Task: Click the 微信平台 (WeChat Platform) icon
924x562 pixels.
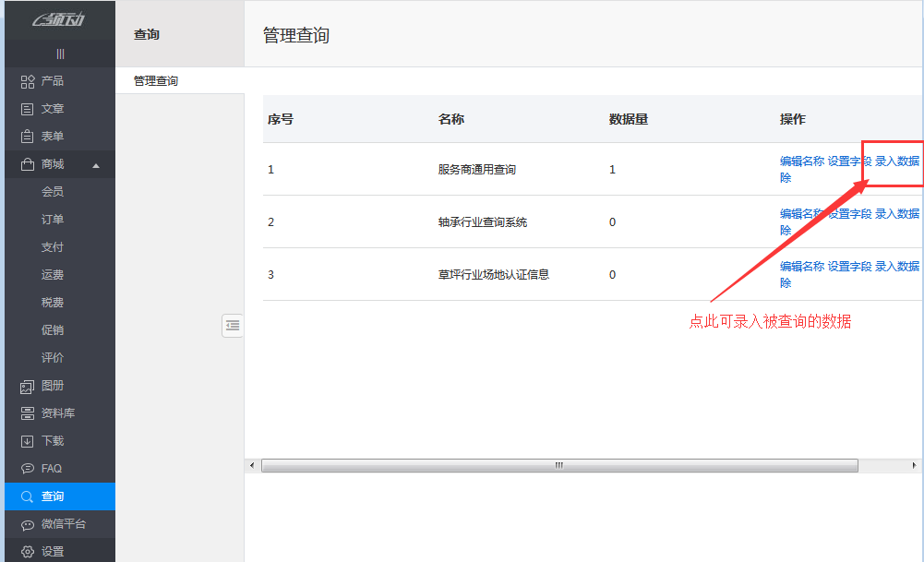Action: [26, 523]
